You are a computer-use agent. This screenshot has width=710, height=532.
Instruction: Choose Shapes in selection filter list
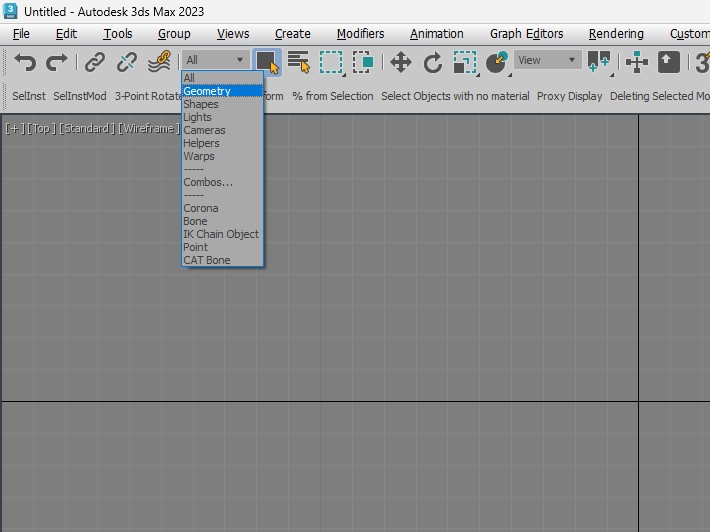point(222,104)
